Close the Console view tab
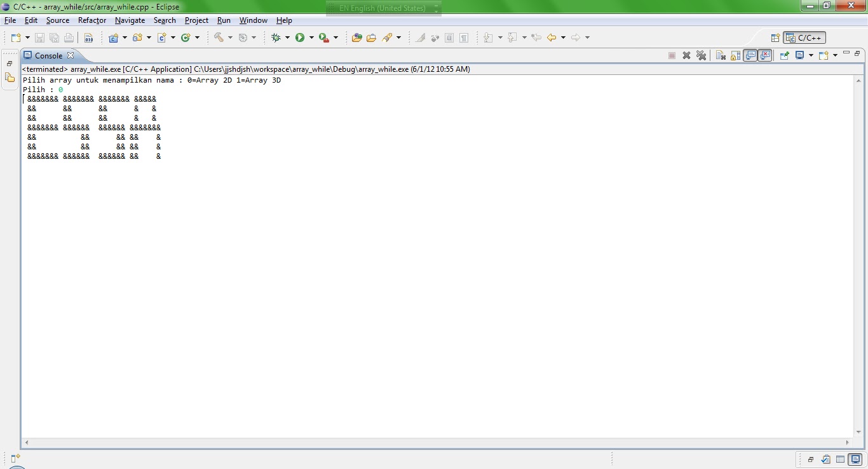The width and height of the screenshot is (868, 469). pyautogui.click(x=71, y=55)
